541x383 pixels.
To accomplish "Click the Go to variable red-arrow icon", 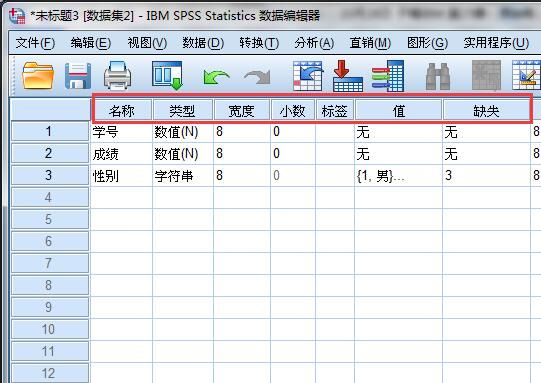I will [348, 76].
